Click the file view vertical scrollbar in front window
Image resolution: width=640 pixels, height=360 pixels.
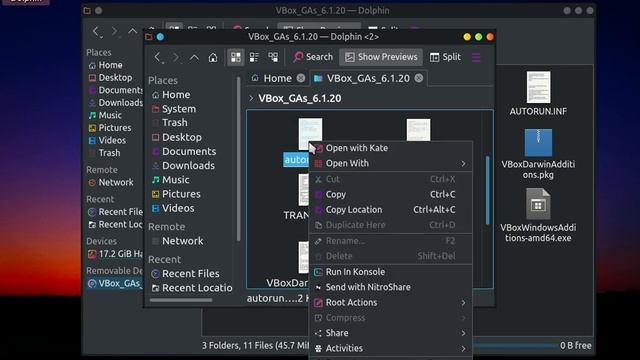pyautogui.click(x=487, y=190)
